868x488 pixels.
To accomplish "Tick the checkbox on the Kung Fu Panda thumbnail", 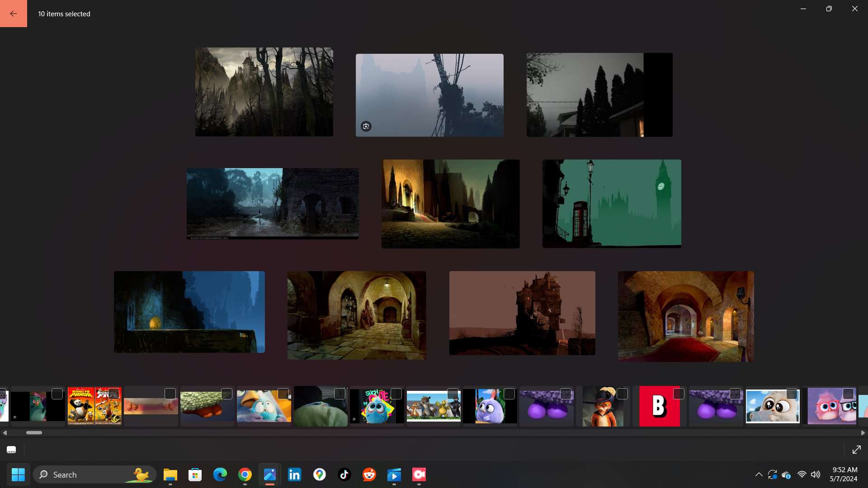I will pyautogui.click(x=113, y=394).
